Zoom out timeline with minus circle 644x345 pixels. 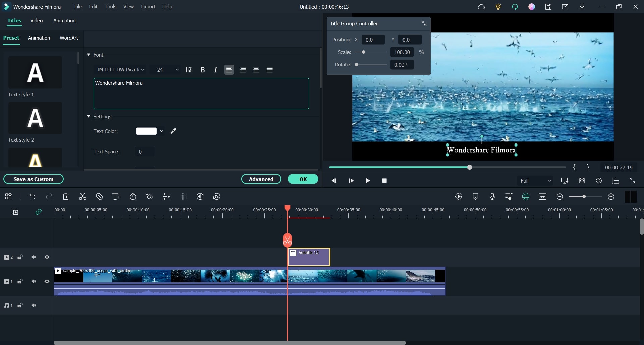560,197
